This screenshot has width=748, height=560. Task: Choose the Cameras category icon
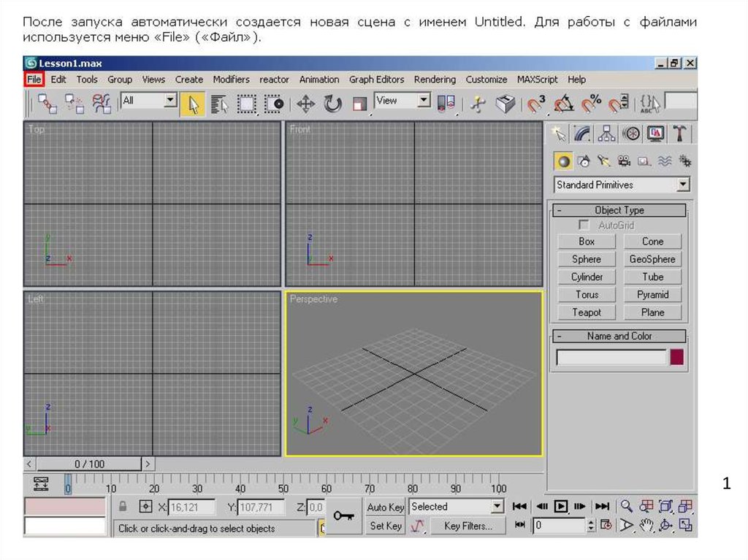pyautogui.click(x=623, y=161)
